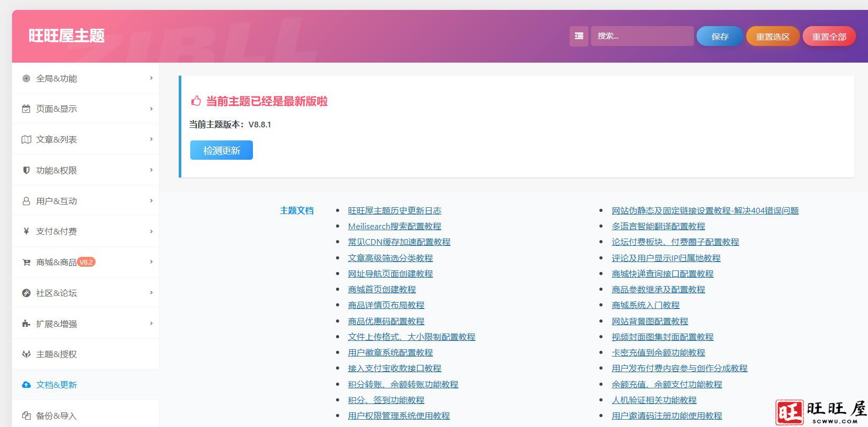Viewport: 868px width, 427px height.
Task: Open 接入支付宝收款接口教程 link
Action: (395, 368)
